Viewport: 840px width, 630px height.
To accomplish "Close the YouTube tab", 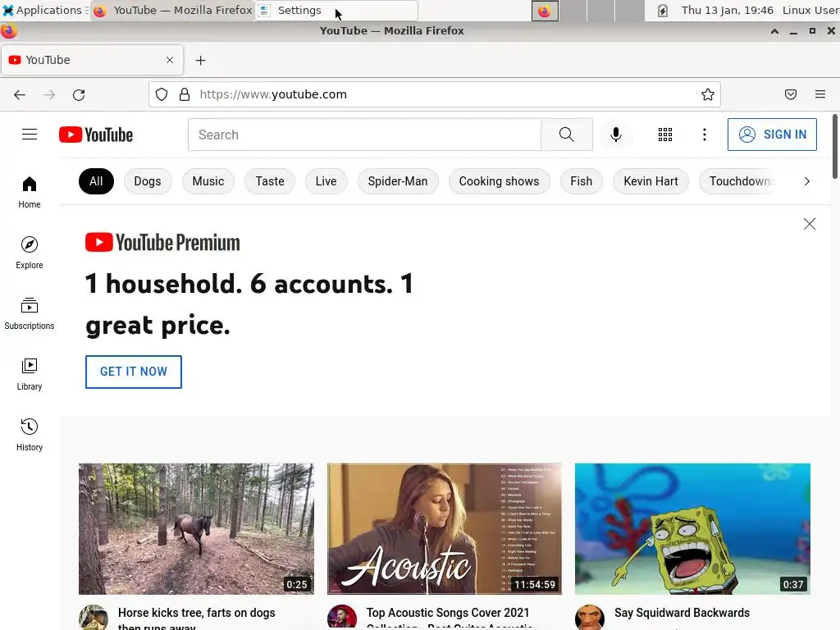I will 170,60.
